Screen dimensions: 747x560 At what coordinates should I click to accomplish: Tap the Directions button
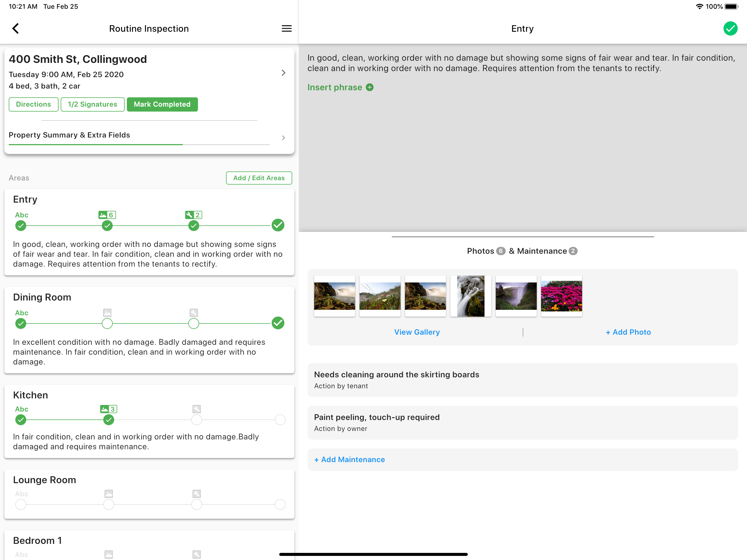coord(33,104)
